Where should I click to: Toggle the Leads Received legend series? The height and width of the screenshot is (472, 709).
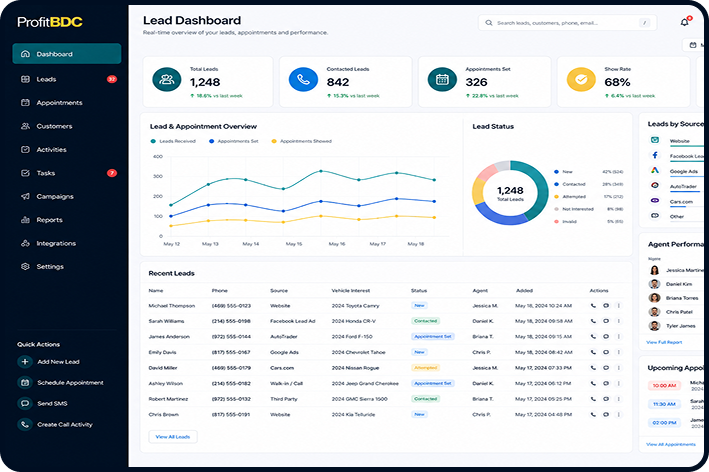tap(174, 141)
